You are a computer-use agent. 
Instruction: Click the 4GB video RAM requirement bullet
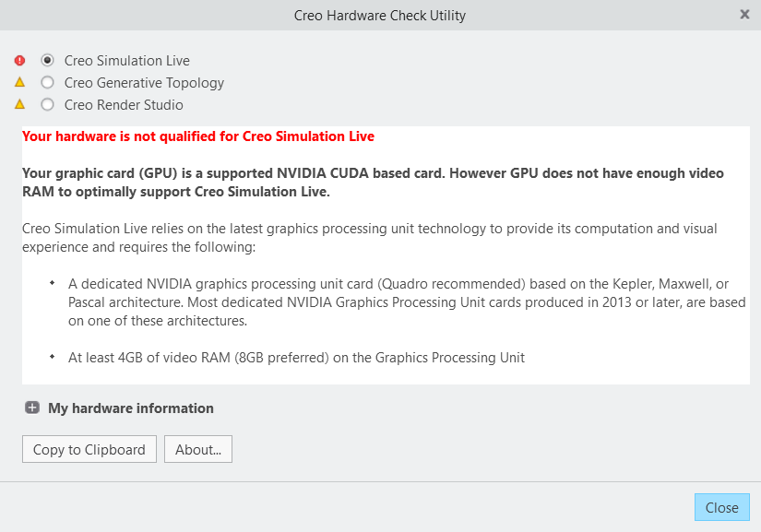(x=296, y=358)
